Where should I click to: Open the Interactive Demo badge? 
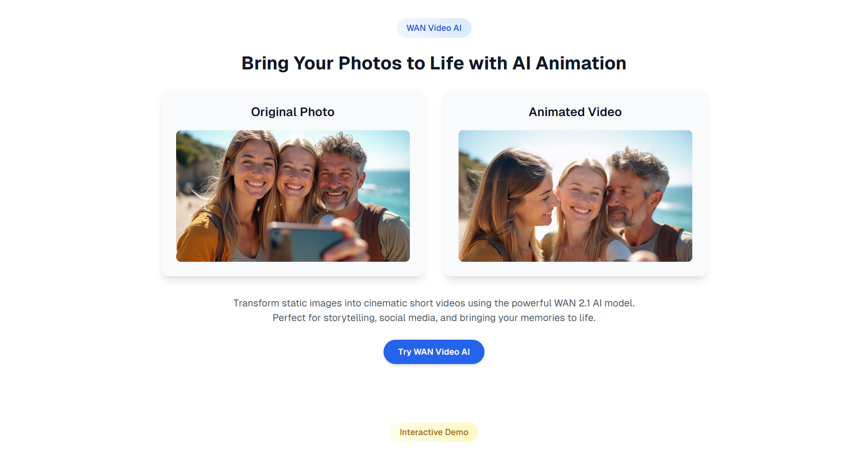point(434,432)
